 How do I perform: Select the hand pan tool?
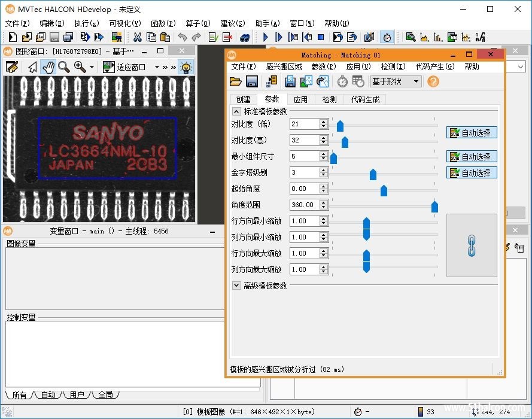48,67
